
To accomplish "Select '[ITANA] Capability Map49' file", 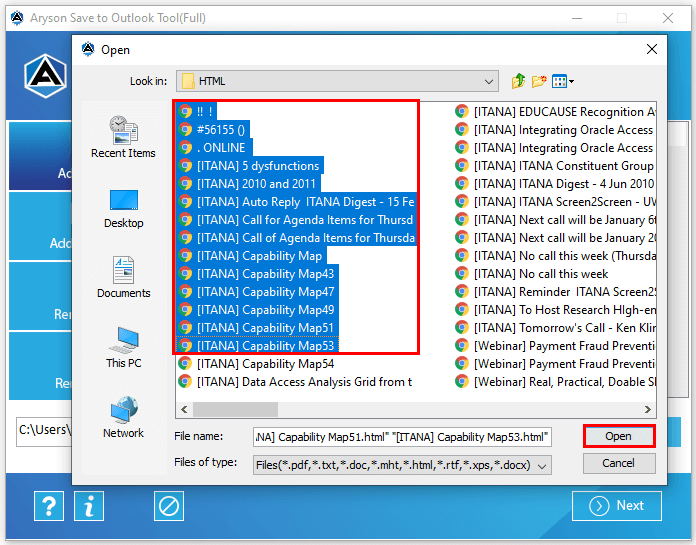I will (257, 310).
